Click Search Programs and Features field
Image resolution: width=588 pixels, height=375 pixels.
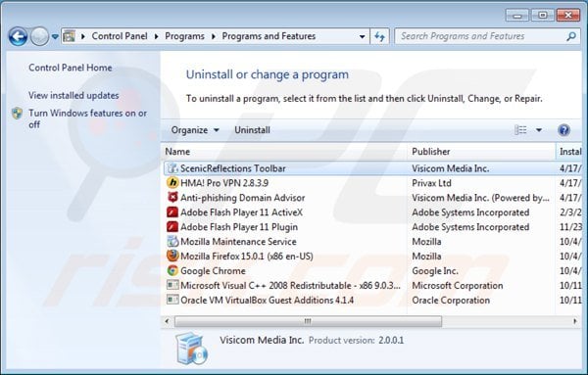pyautogui.click(x=487, y=36)
